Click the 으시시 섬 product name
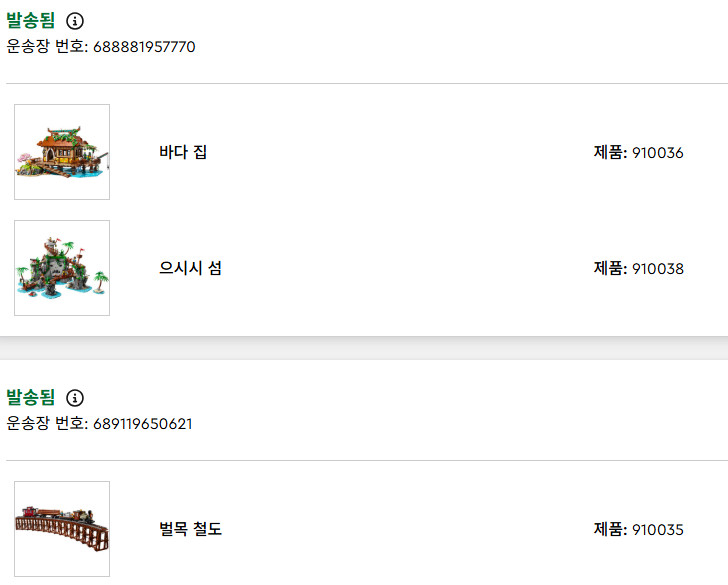 (x=190, y=268)
